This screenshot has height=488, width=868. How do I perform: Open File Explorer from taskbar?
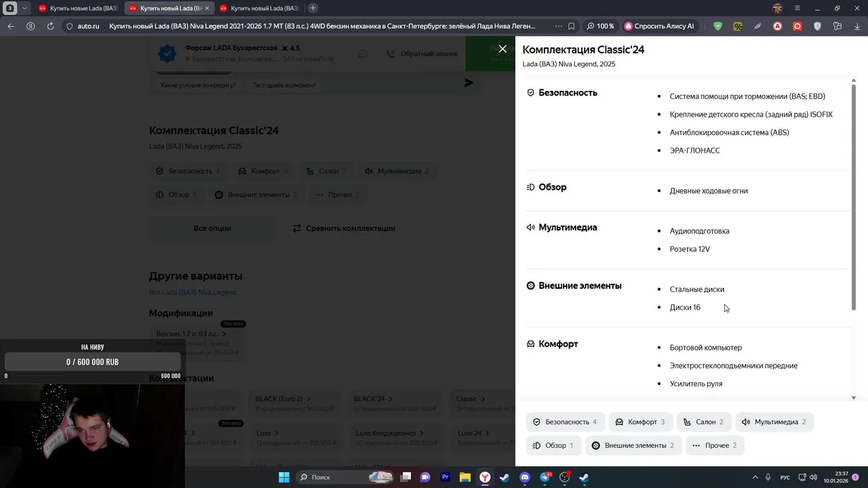[x=465, y=477]
